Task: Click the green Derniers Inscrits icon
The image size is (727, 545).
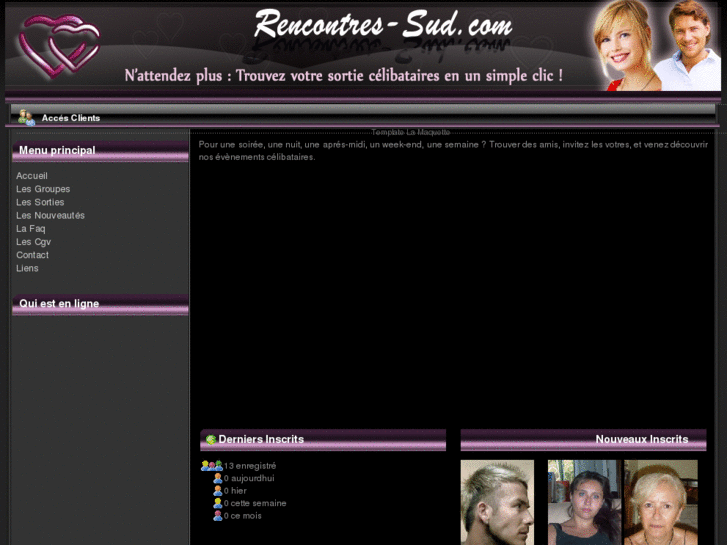Action: tap(211, 439)
